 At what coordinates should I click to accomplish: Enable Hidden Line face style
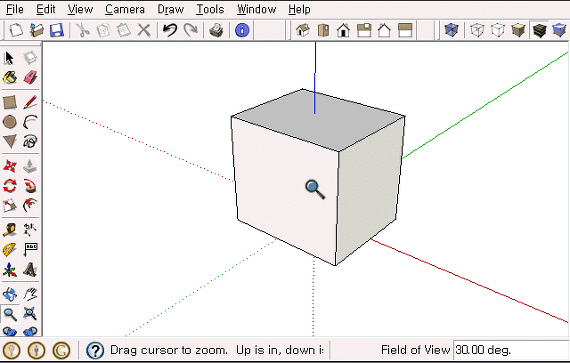[x=498, y=30]
